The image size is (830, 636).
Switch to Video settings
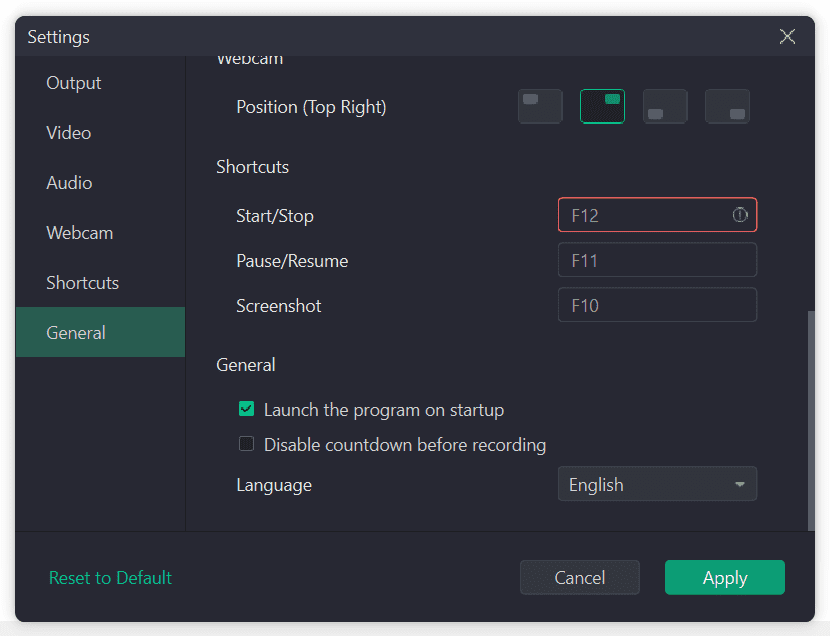[69, 133]
